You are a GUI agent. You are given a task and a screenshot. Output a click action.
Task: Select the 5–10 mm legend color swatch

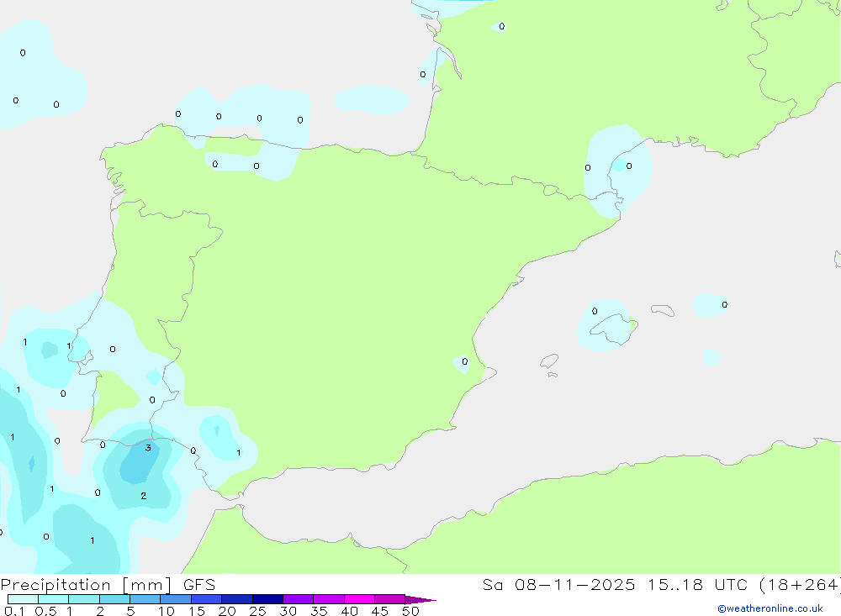[145, 599]
